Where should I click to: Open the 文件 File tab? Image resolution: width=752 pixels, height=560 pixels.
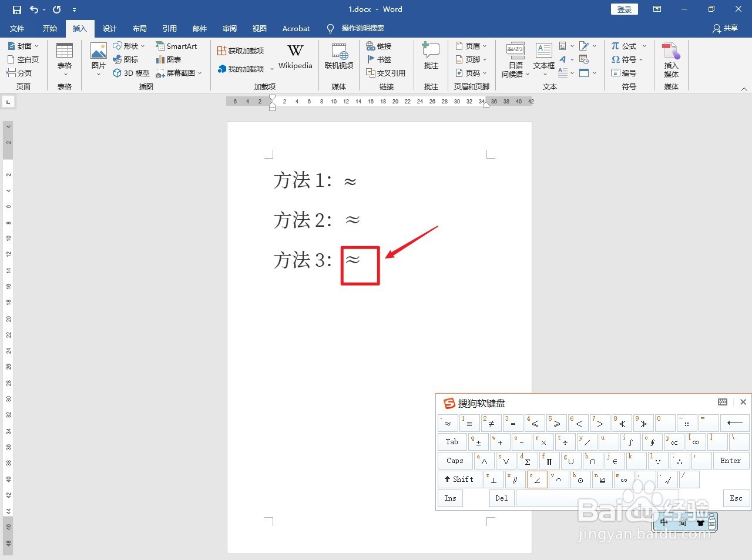click(x=18, y=28)
